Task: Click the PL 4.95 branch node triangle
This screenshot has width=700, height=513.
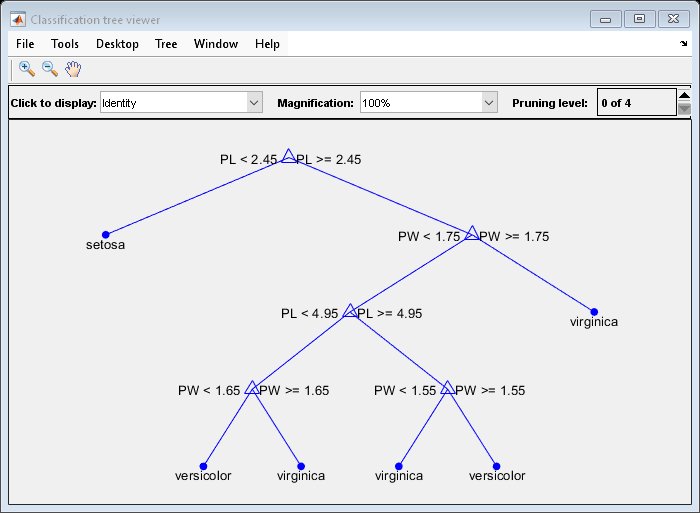Action: click(x=349, y=312)
